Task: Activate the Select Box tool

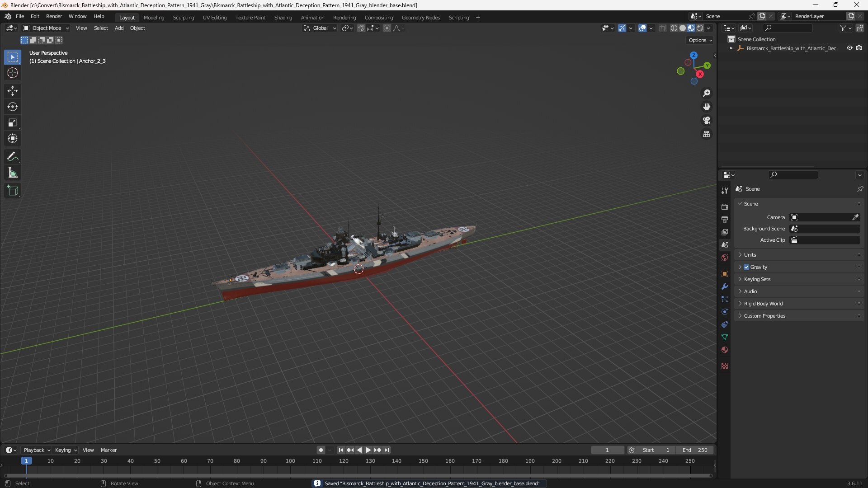Action: click(13, 57)
